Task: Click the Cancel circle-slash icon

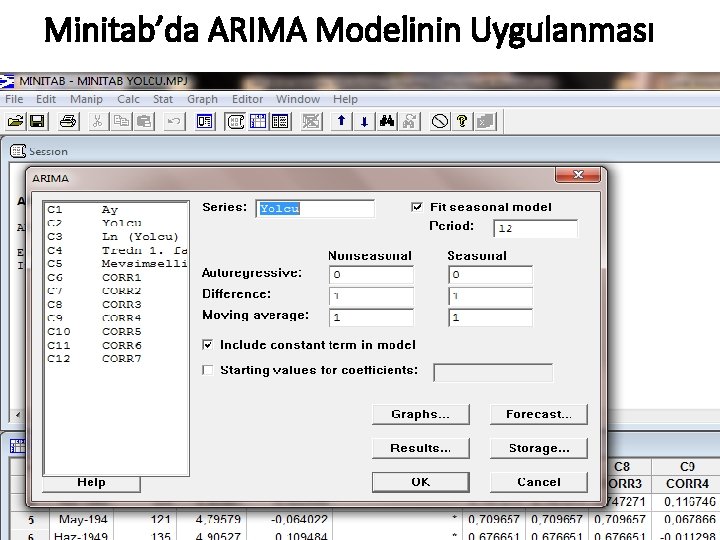Action: pyautogui.click(x=440, y=121)
